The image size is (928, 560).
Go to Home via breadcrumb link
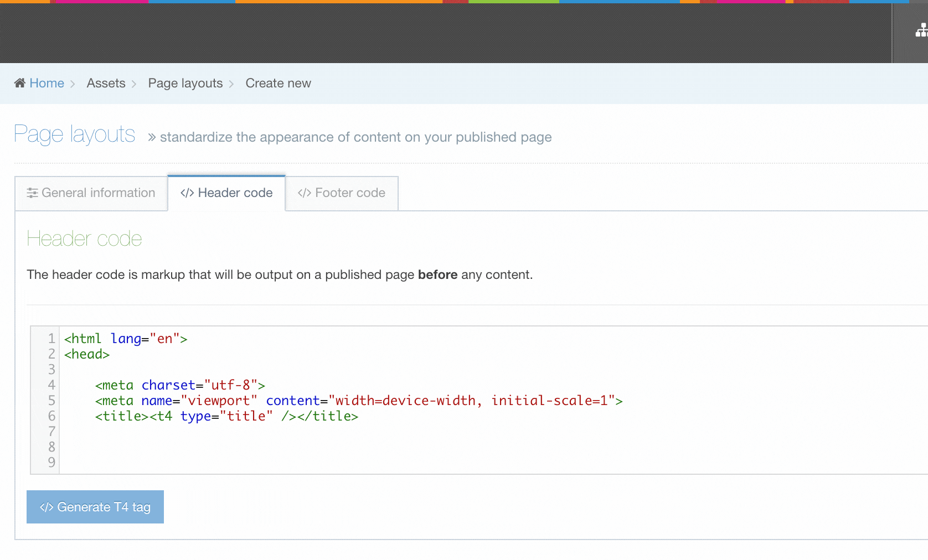(47, 83)
